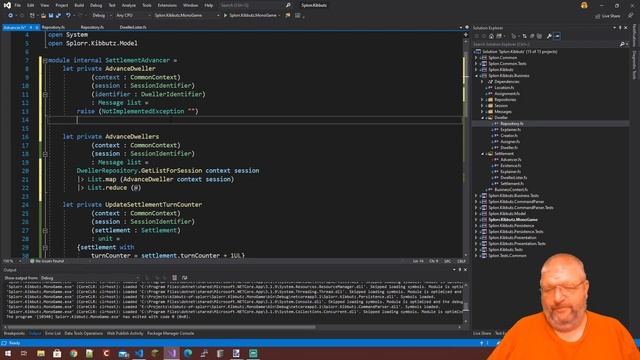Select the Splorr.Kibbutz.MonoGame project

[513, 220]
